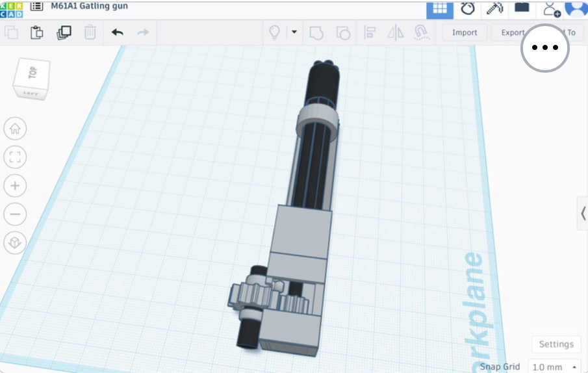This screenshot has height=373, width=588.
Task: Click the Duplicate and repeat icon
Action: coord(64,32)
